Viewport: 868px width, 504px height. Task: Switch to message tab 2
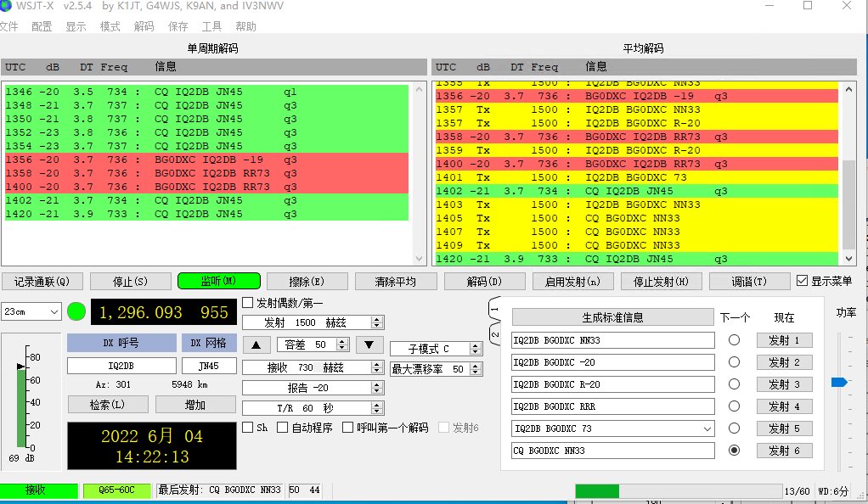click(495, 334)
